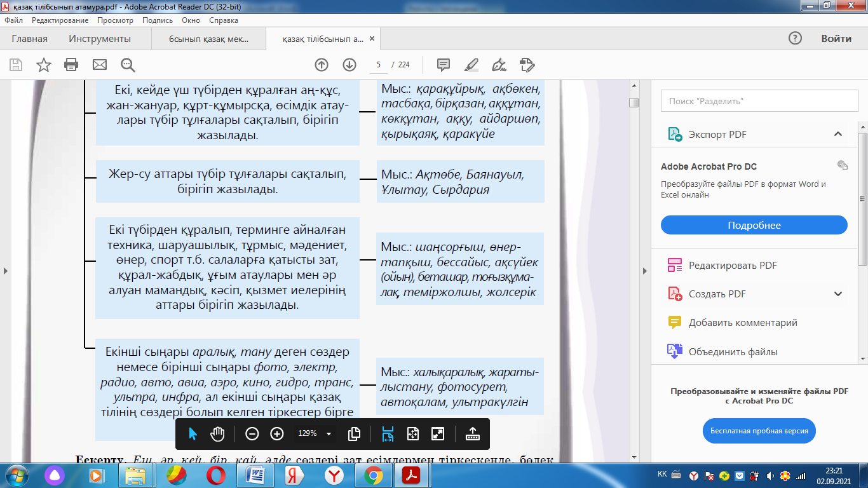Open the email envelope icon
Image resolution: width=868 pixels, height=488 pixels.
tap(100, 65)
